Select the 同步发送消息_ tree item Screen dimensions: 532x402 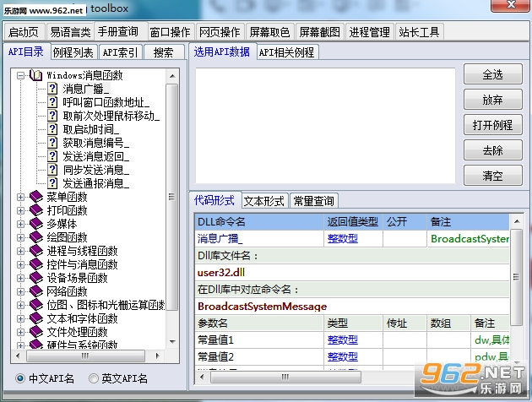96,170
